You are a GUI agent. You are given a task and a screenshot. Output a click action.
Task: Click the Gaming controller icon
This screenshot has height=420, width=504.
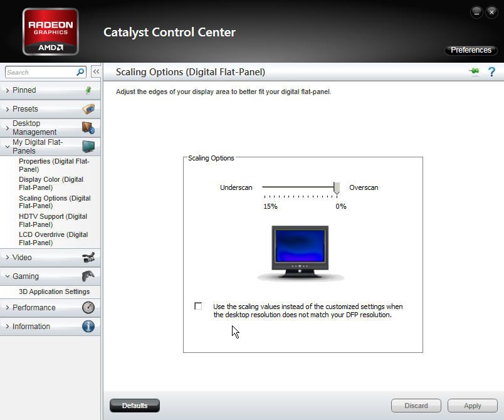[88, 276]
